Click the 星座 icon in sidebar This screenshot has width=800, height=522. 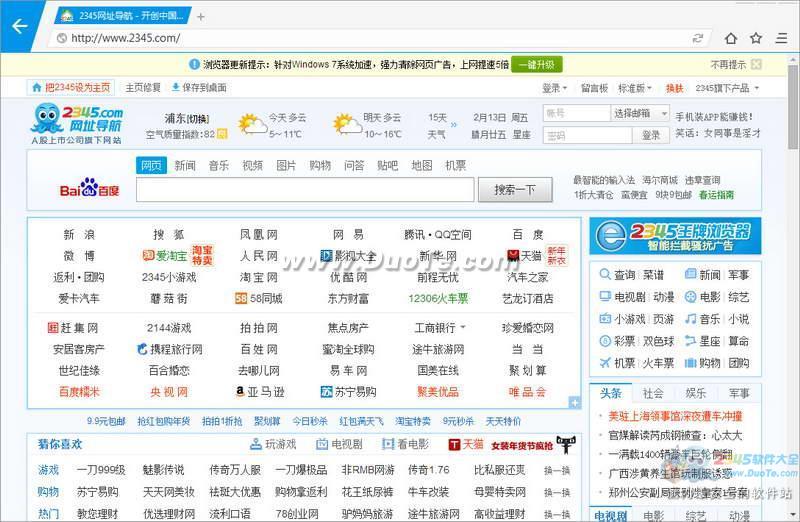tap(690, 341)
